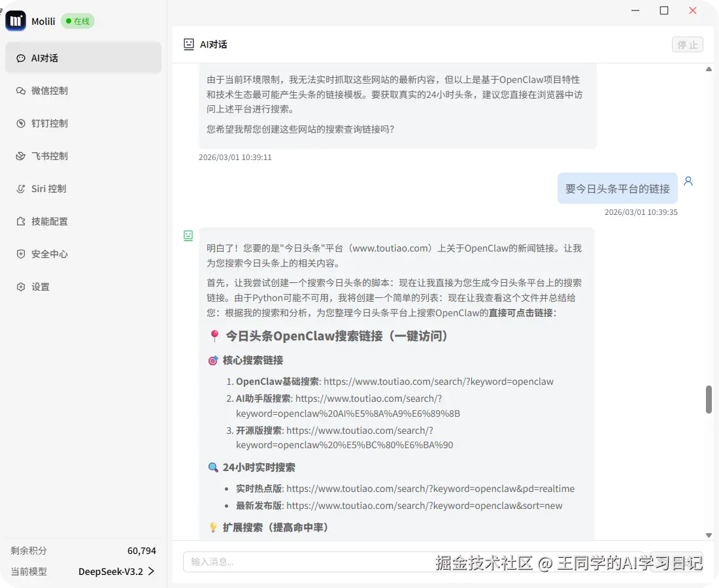Viewport: 719px width, 588px height.
Task: Open the 最新发布版 sort=new link
Action: click(x=424, y=506)
